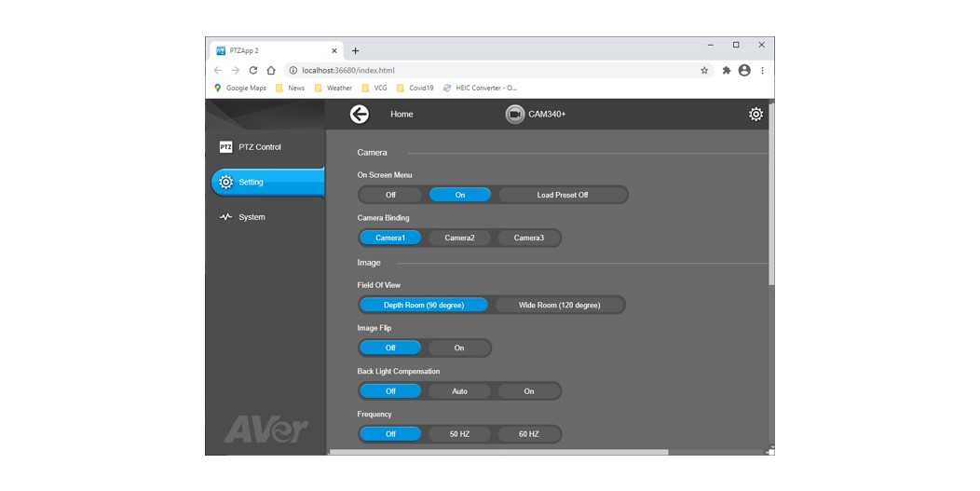Click browser forward navigation arrow
Viewport: 980px width, 491px height.
[x=236, y=70]
